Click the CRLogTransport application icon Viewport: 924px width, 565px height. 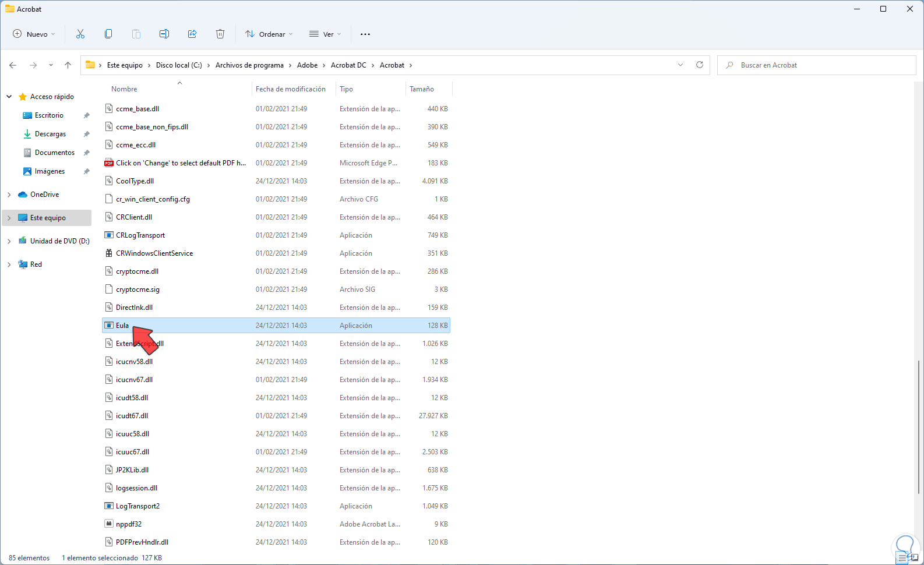(109, 235)
